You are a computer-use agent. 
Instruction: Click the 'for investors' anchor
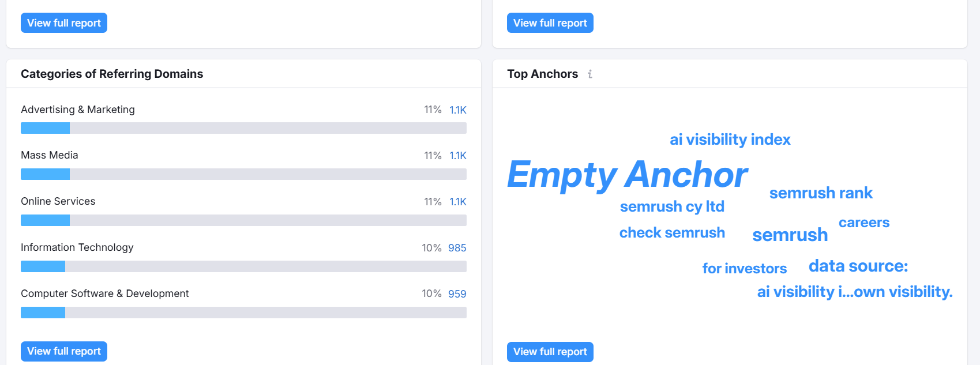click(x=744, y=268)
